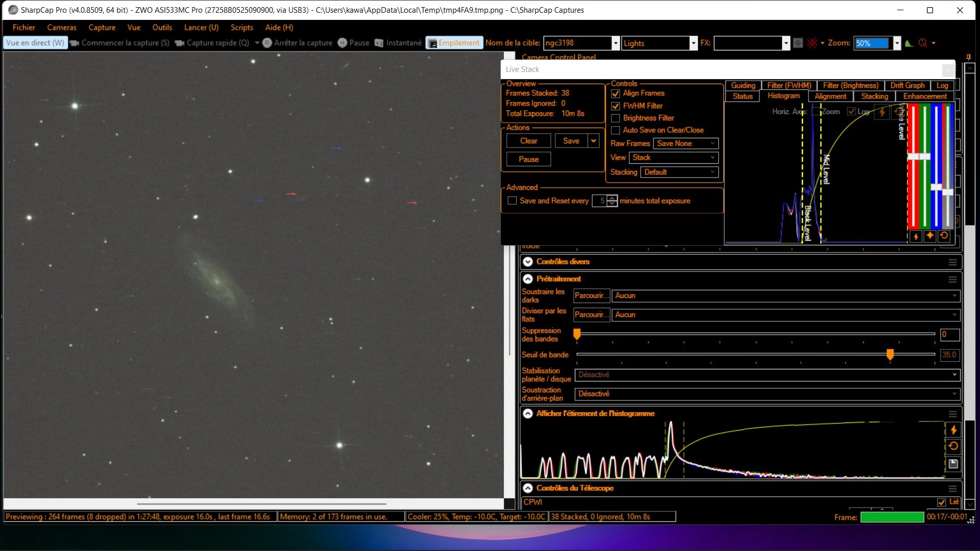Switch to the Enhancement tab
980x551 pixels.
click(x=925, y=96)
